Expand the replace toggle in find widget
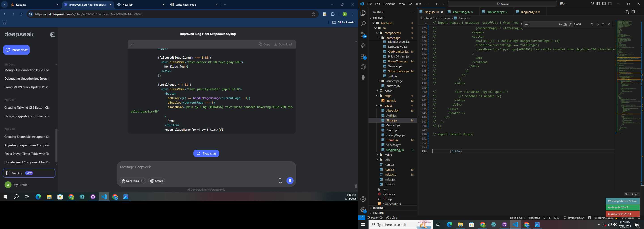Image resolution: width=644 pixels, height=229 pixels. point(521,24)
